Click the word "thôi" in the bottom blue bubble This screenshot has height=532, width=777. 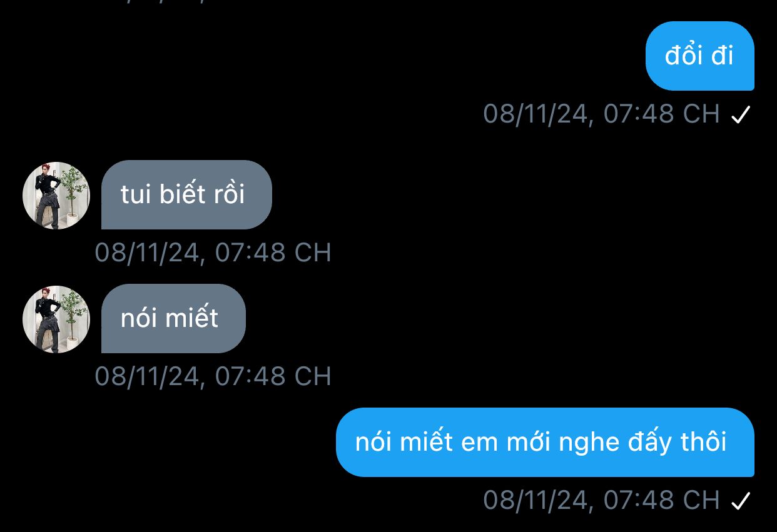tap(701, 442)
